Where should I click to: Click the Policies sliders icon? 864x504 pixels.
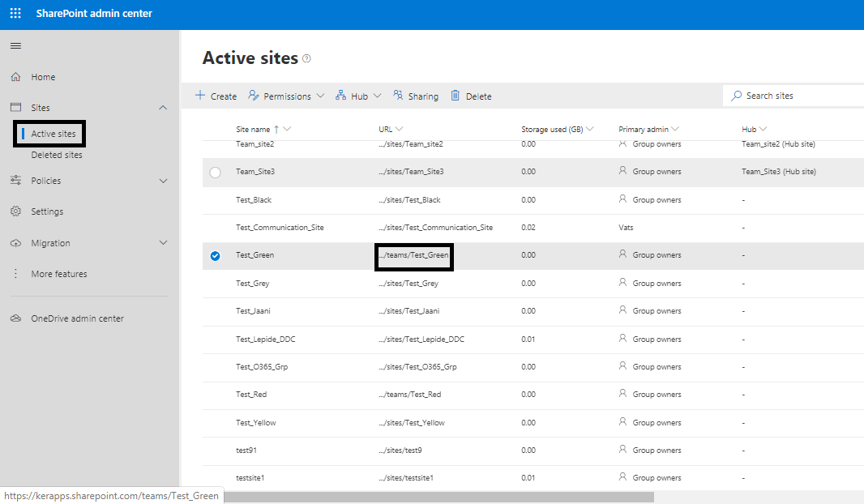coord(15,180)
